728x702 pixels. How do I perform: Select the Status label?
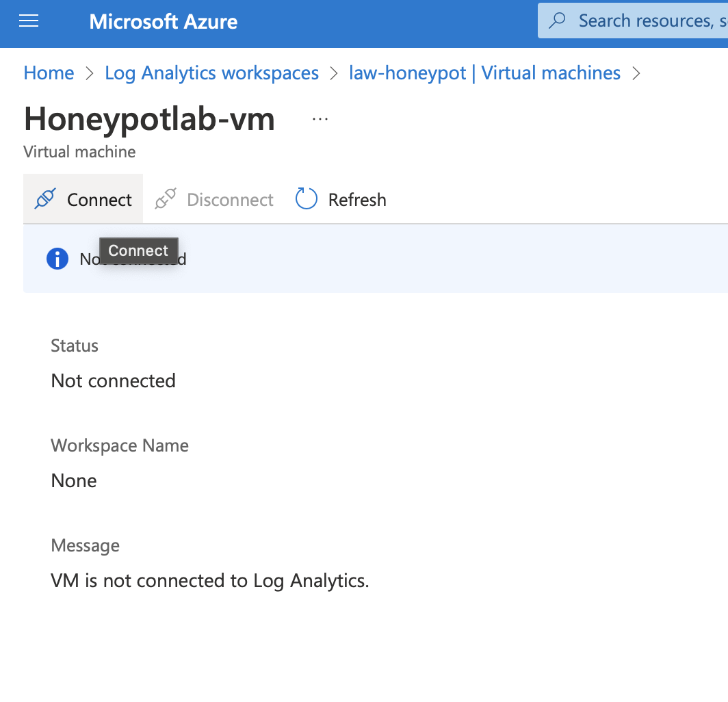(75, 346)
